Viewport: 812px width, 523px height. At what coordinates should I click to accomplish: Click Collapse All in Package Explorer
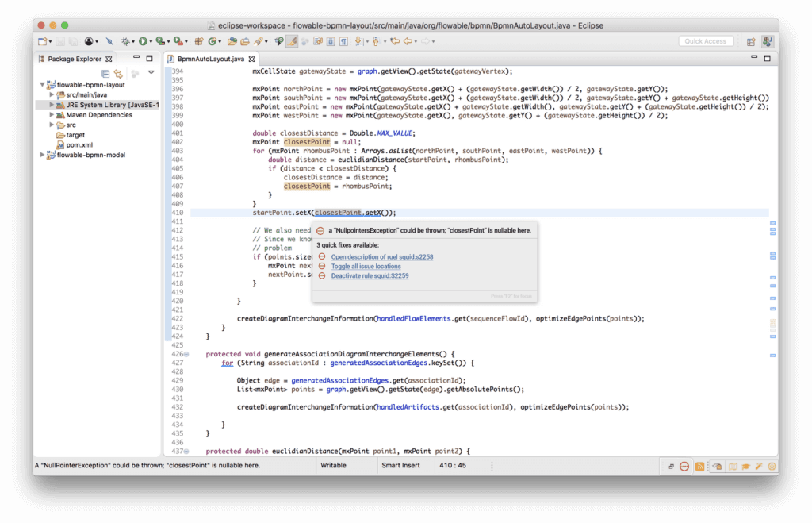(105, 73)
